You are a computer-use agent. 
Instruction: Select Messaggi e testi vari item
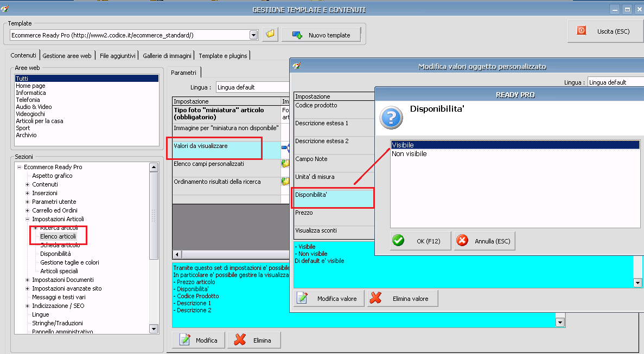pos(59,297)
